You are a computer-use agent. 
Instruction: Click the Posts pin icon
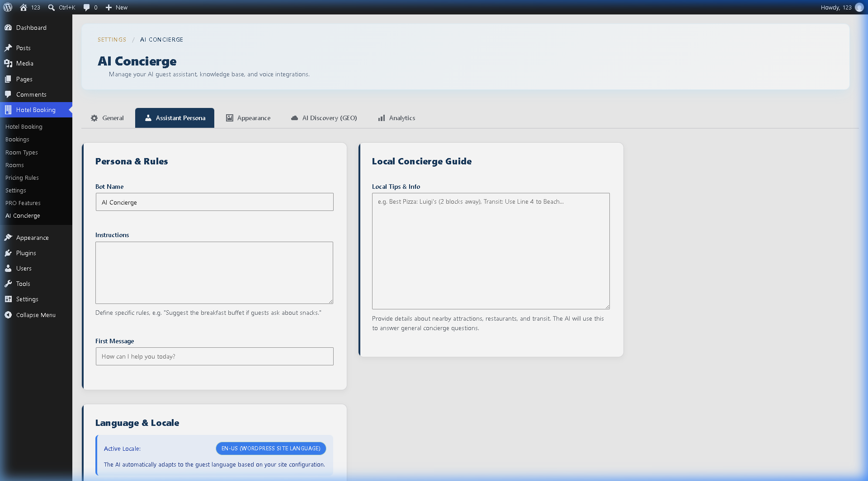coord(8,48)
